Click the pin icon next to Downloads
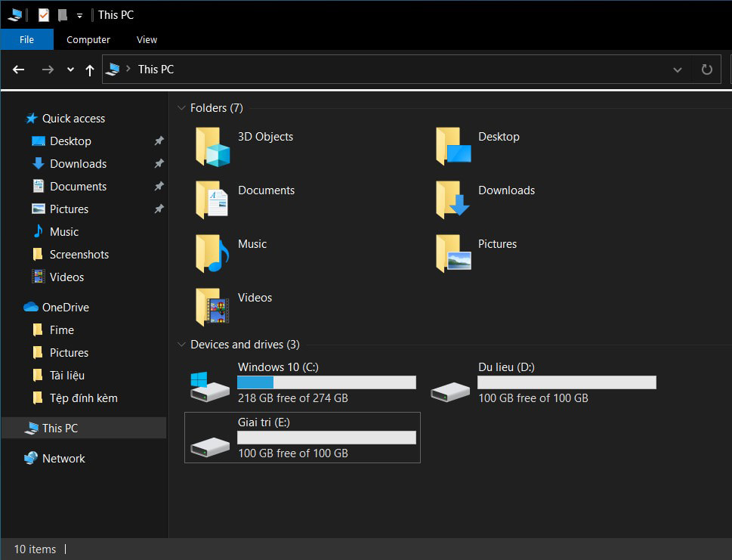The height and width of the screenshot is (560, 732). pyautogui.click(x=159, y=163)
